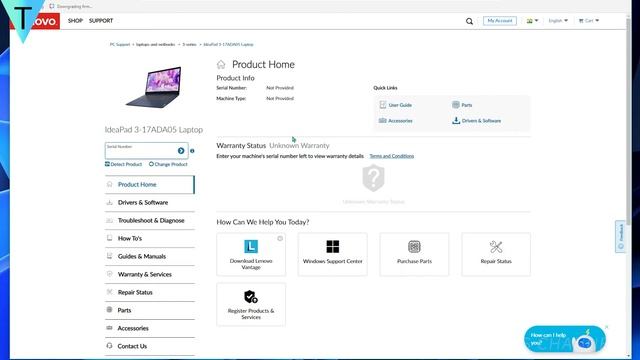Viewport: 640px width, 360px height.
Task: Click the serial number info icon
Action: (x=192, y=151)
